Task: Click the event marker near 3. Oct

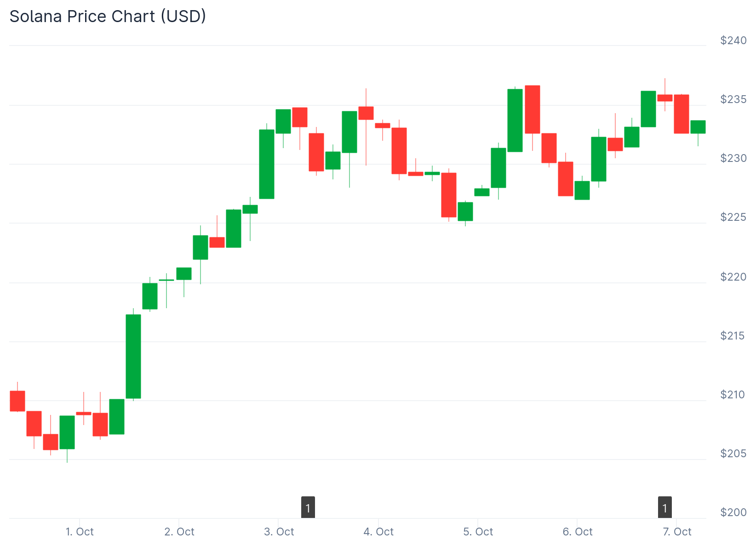Action: pyautogui.click(x=308, y=507)
